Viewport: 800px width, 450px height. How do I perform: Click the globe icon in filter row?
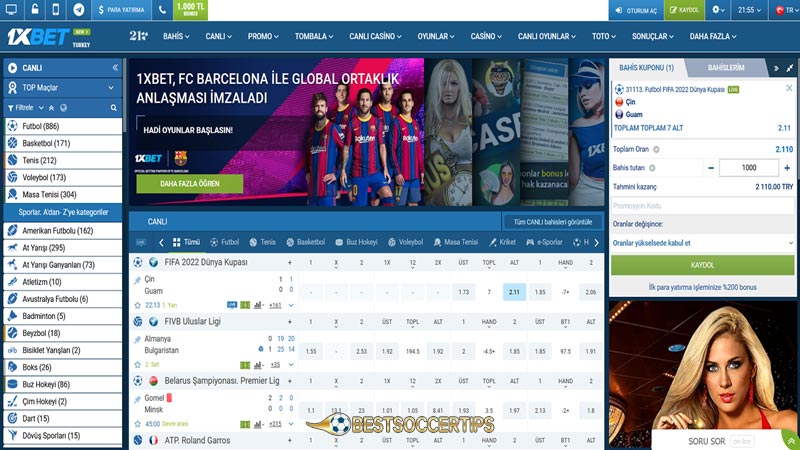point(64,108)
